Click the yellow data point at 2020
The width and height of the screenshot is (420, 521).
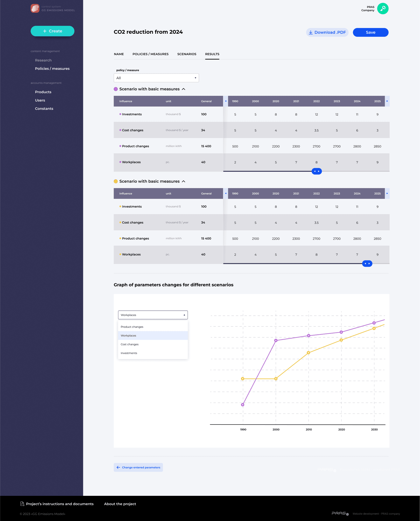click(x=341, y=340)
